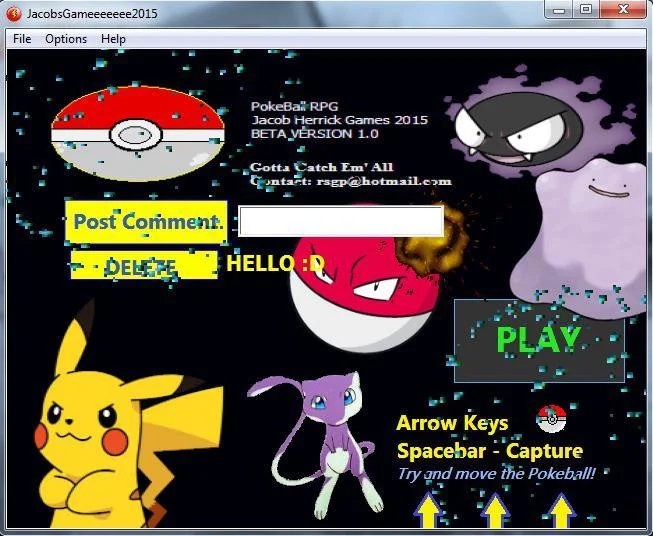
Task: Click the large Pokeball logo
Action: point(138,134)
